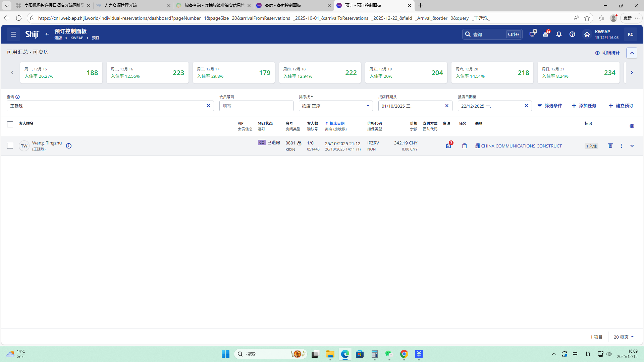
Task: Click the task clipboard icon in row
Action: pos(465,146)
